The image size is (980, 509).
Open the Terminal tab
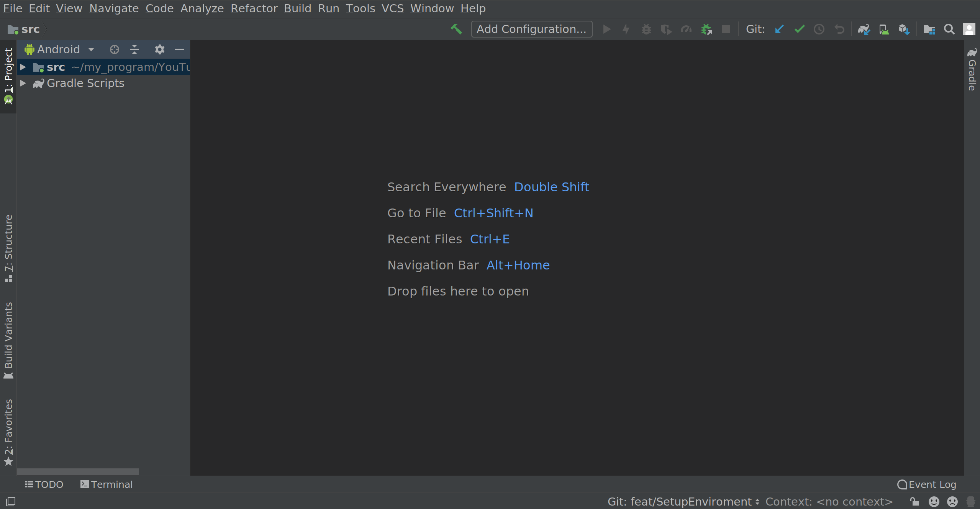107,484
